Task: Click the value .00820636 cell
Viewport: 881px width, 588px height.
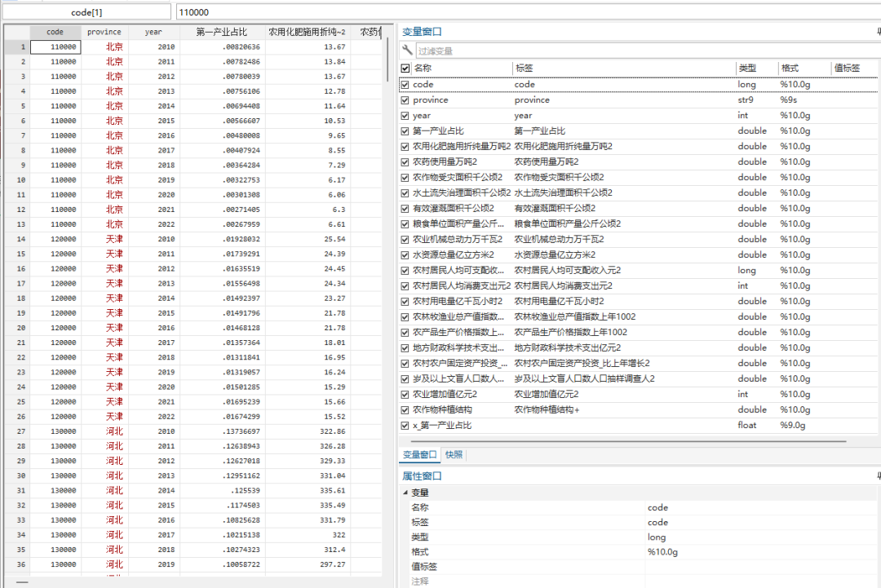Action: click(x=223, y=47)
